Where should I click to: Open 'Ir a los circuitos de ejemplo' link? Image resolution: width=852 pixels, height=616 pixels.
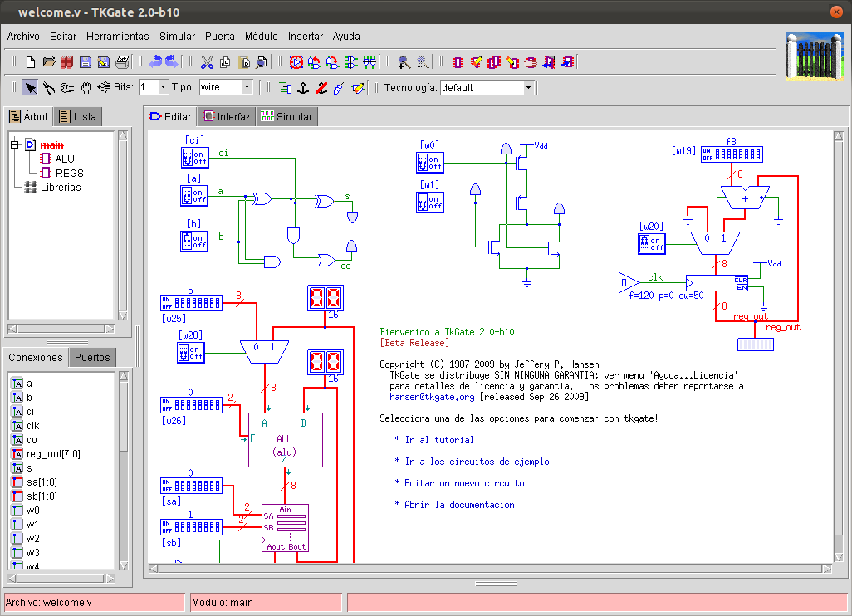tap(477, 462)
